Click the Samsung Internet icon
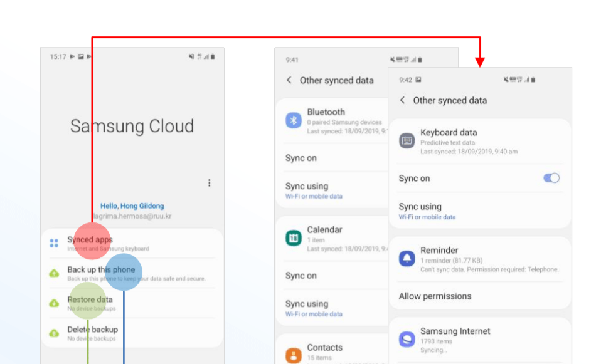 click(407, 339)
